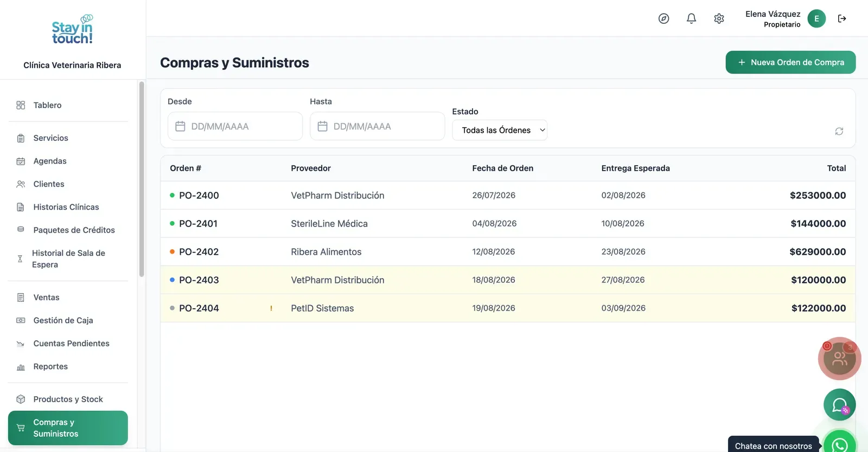
Task: Open order PO-2402
Action: point(199,252)
